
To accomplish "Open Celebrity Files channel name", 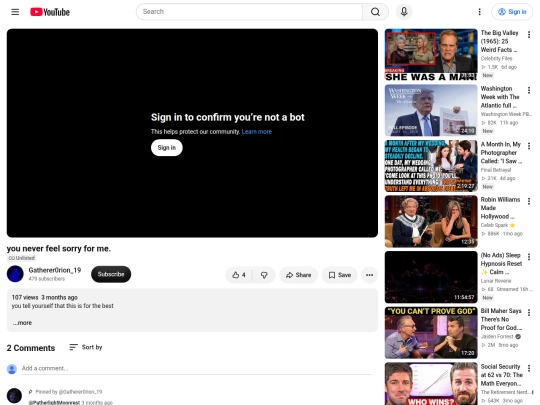I will click(x=497, y=59).
